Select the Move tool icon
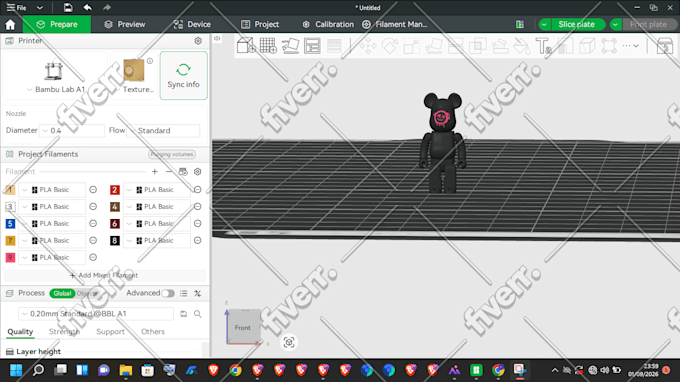Viewport: 680px width, 382px height. 368,46
